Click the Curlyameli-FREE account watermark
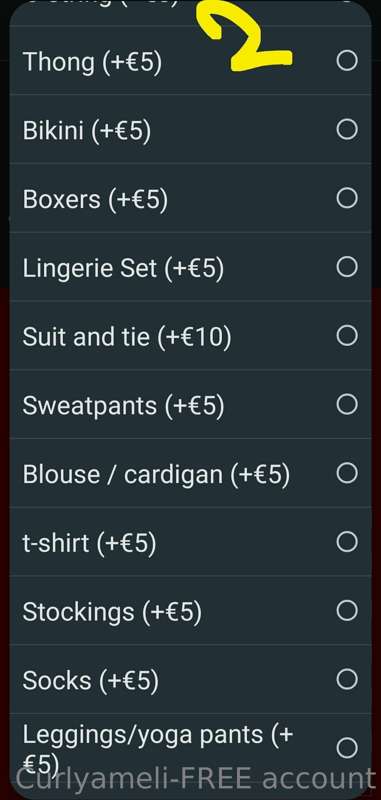The width and height of the screenshot is (381, 800). pos(196,779)
